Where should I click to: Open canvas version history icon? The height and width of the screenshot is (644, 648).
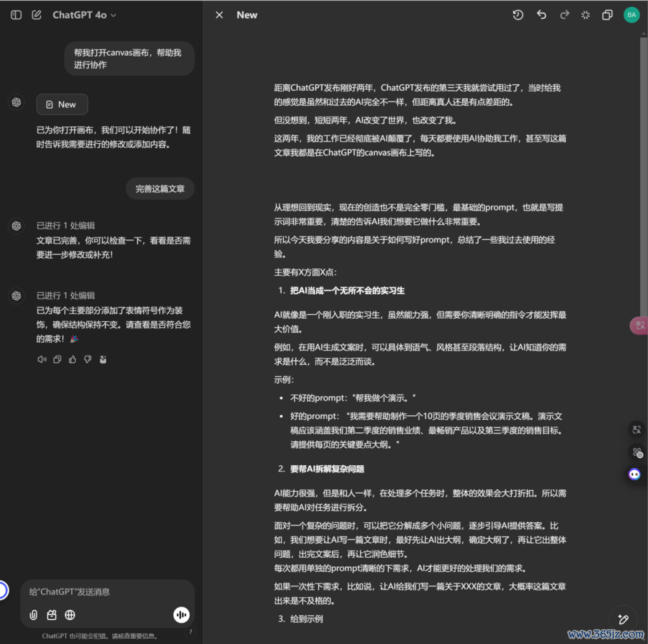[x=518, y=16]
